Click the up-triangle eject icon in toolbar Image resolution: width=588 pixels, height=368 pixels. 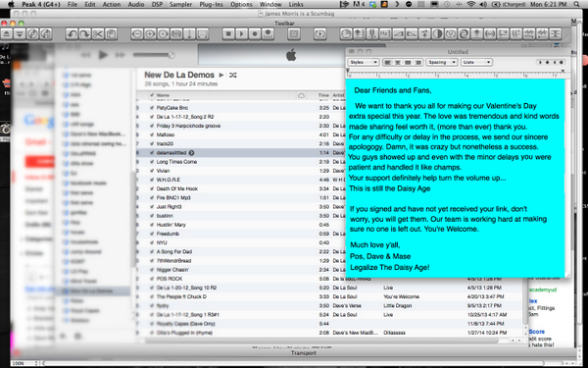[x=7, y=34]
